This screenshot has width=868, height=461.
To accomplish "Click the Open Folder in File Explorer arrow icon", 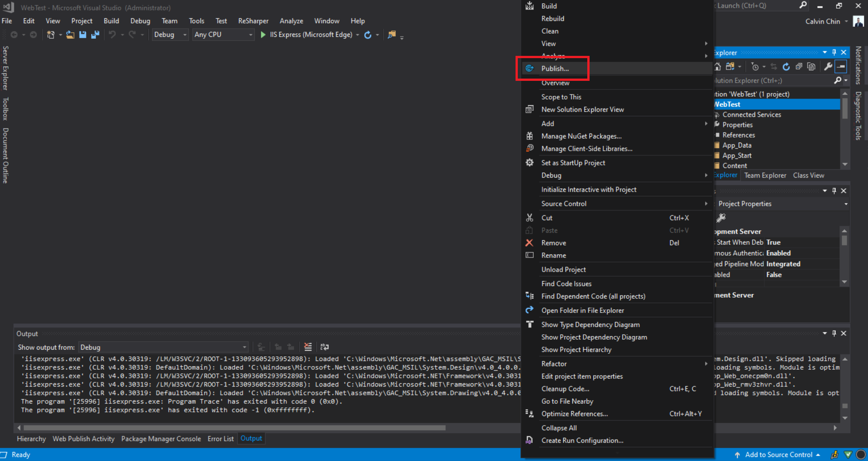I will [530, 310].
